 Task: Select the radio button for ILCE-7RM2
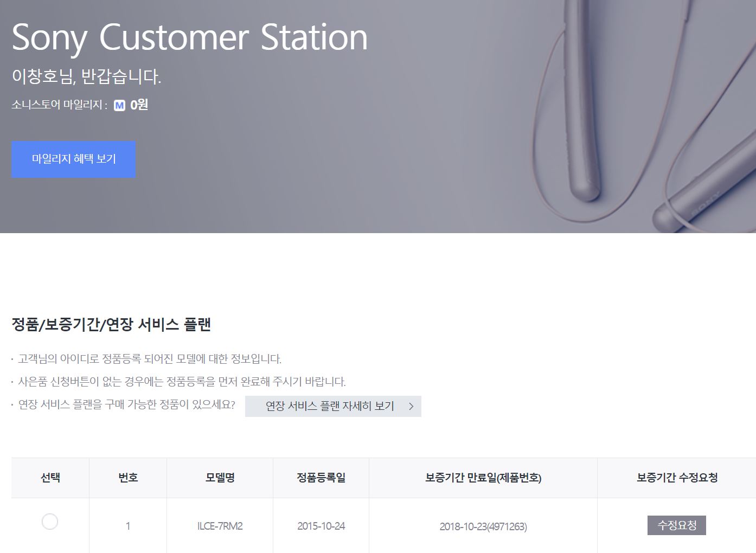point(50,522)
